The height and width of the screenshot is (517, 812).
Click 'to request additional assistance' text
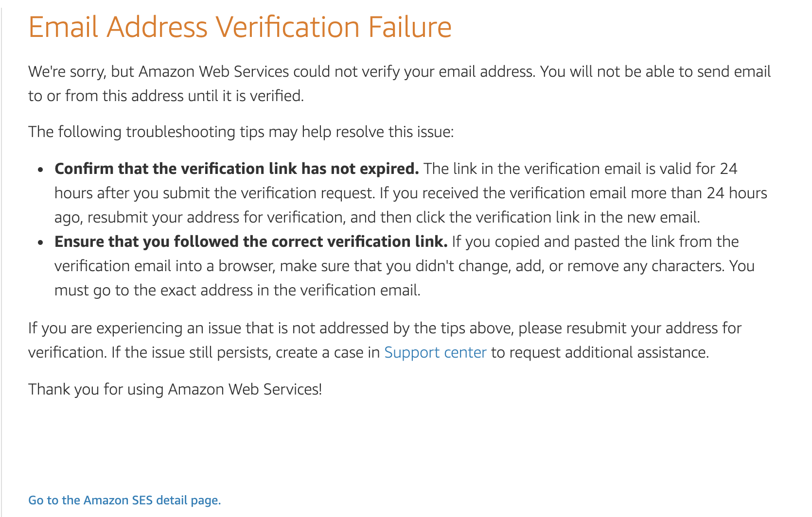[x=600, y=352]
